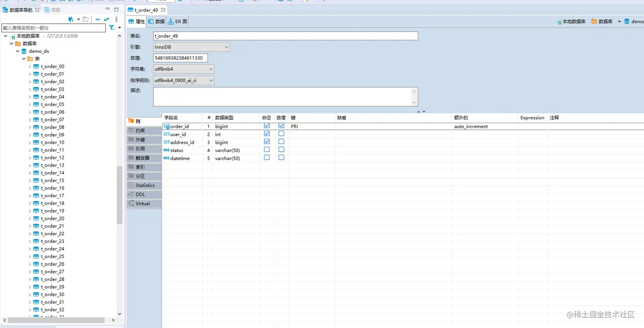Collapse the demo_ds database node

(x=17, y=51)
